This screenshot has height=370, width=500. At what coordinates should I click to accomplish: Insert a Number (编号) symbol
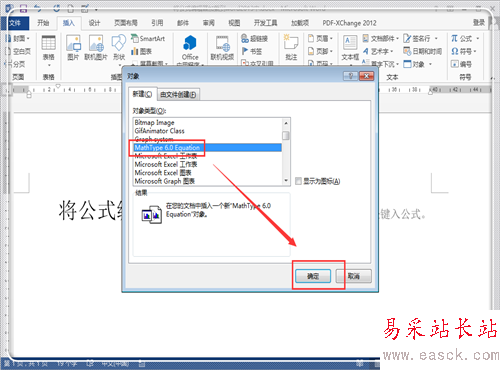(461, 64)
